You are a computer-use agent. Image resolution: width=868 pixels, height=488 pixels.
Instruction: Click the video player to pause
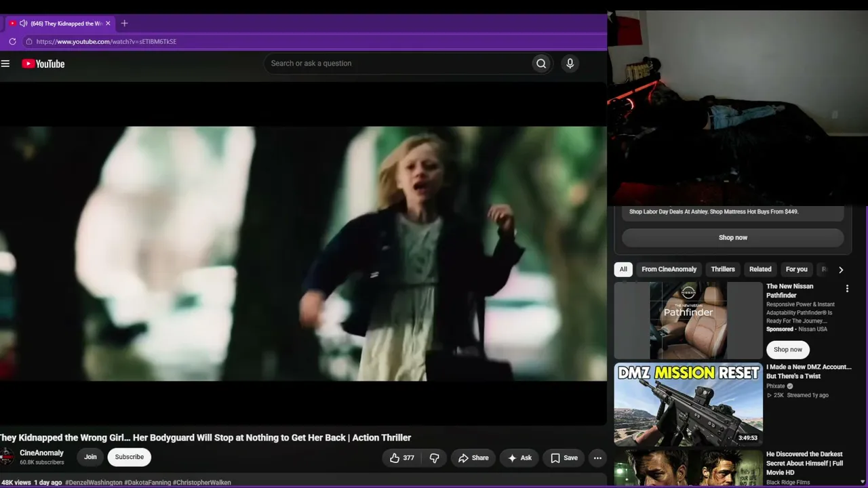303,253
